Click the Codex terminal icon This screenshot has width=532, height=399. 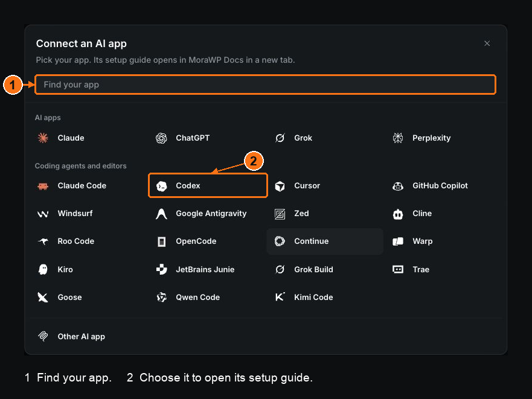(x=161, y=186)
